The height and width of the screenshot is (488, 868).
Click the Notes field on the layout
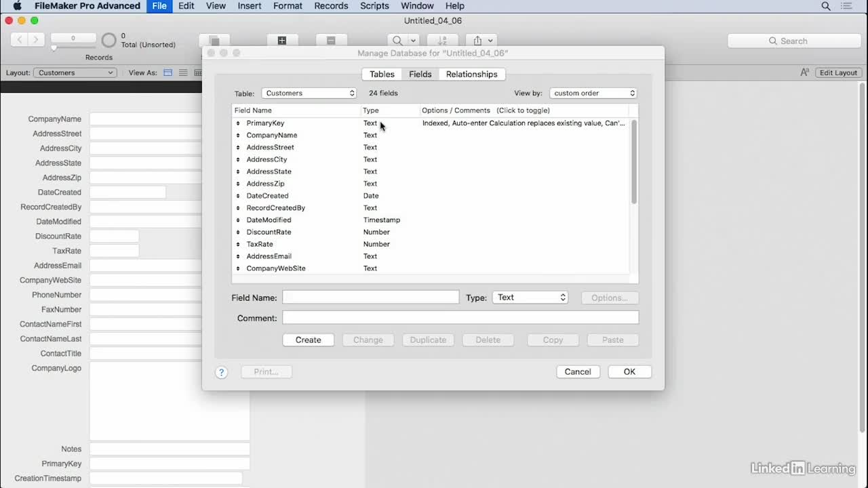pyautogui.click(x=170, y=449)
